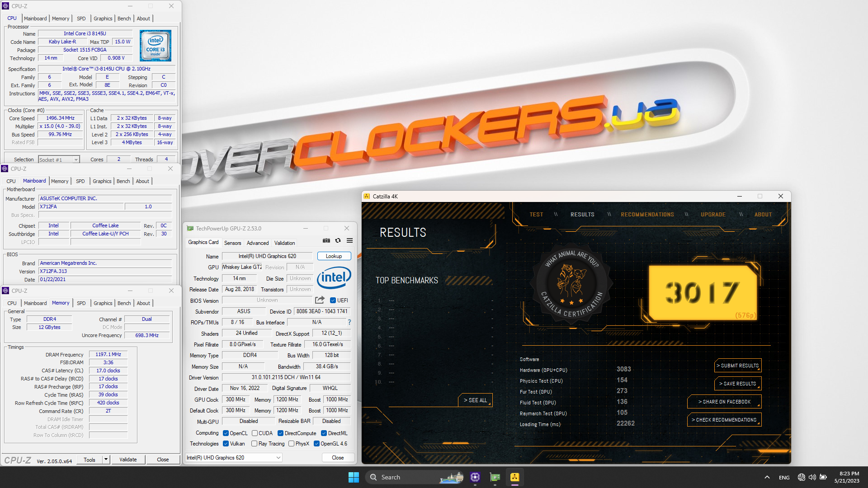Click Save Results in Catzilla
The height and width of the screenshot is (488, 868).
(x=737, y=384)
